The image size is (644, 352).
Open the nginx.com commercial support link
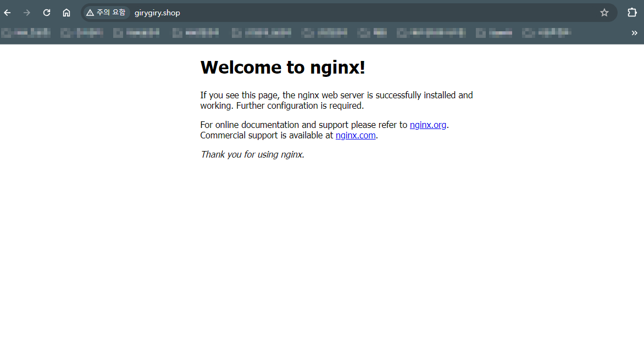pos(356,136)
